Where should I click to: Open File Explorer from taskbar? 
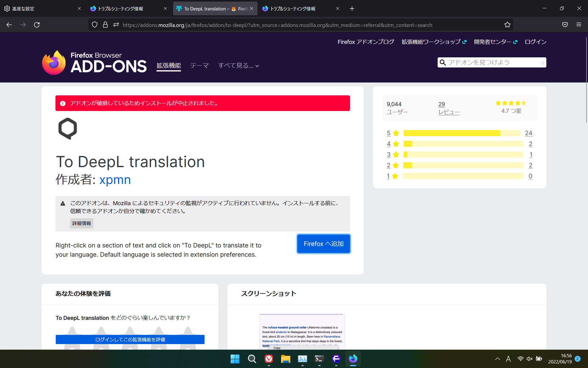285,359
